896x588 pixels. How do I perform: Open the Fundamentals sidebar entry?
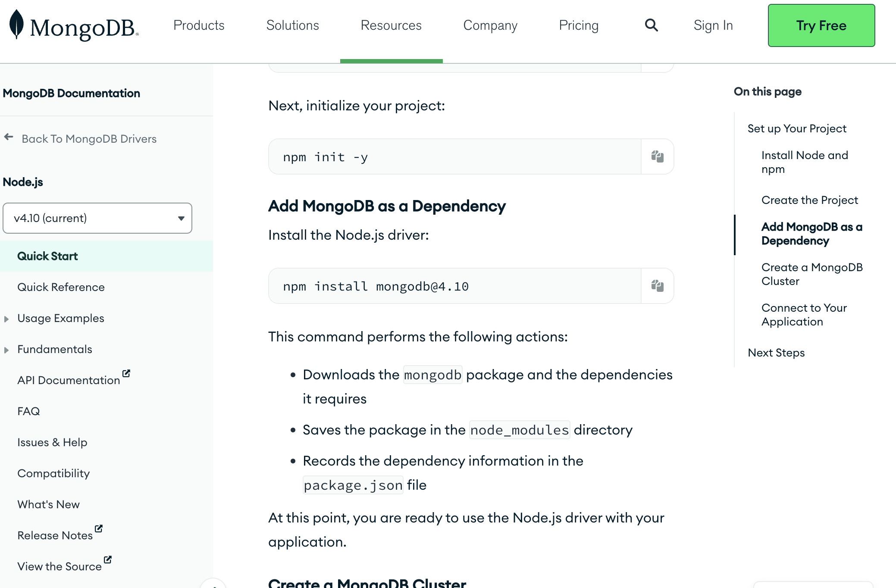[55, 349]
